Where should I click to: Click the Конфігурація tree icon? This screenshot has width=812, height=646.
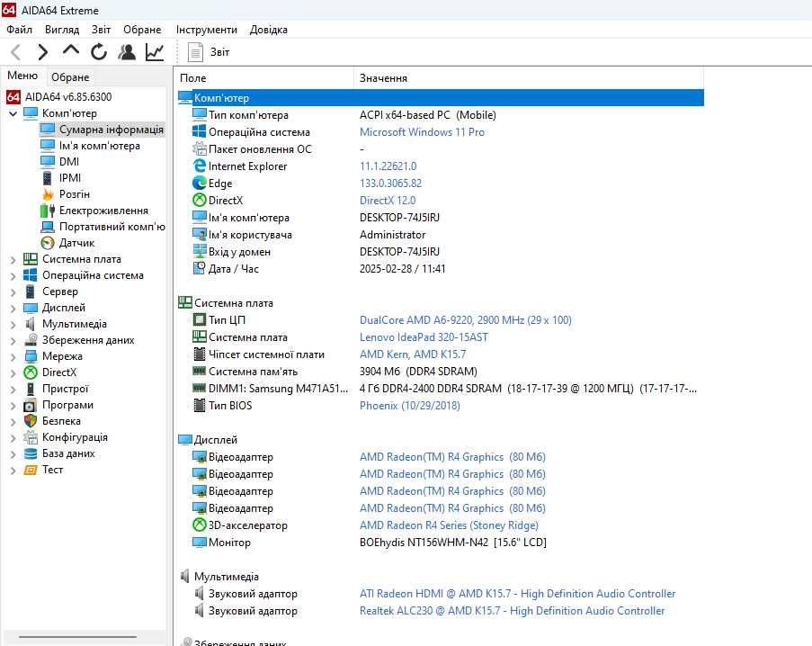(31, 437)
